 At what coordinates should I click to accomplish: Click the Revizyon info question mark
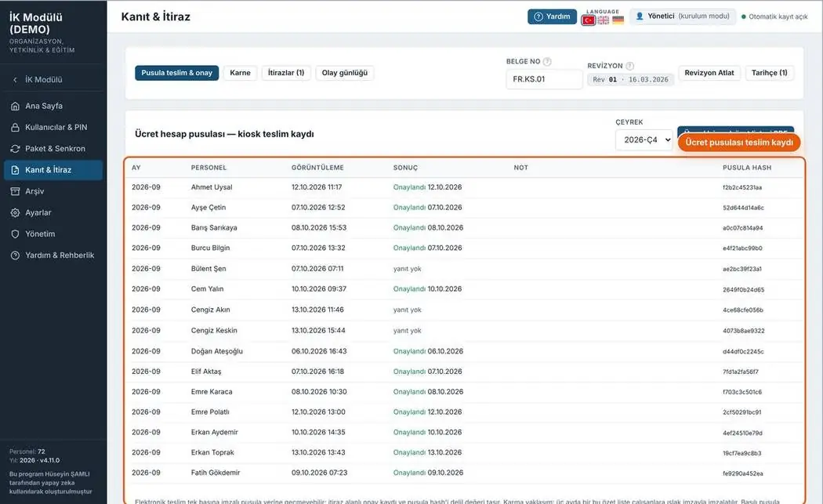click(x=630, y=66)
